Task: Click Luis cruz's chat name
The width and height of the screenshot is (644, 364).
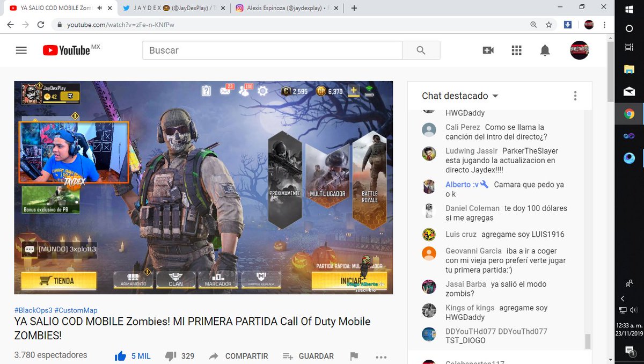Action: (x=461, y=235)
